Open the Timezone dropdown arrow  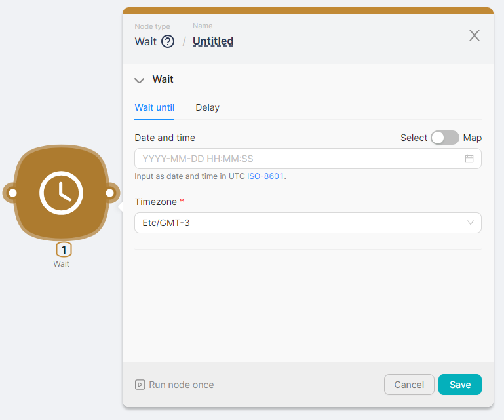pos(470,223)
